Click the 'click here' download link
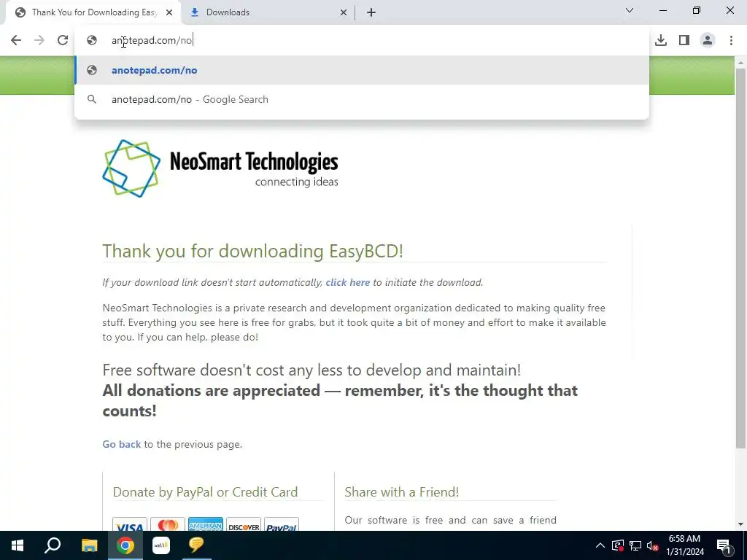This screenshot has width=747, height=560. click(x=348, y=282)
